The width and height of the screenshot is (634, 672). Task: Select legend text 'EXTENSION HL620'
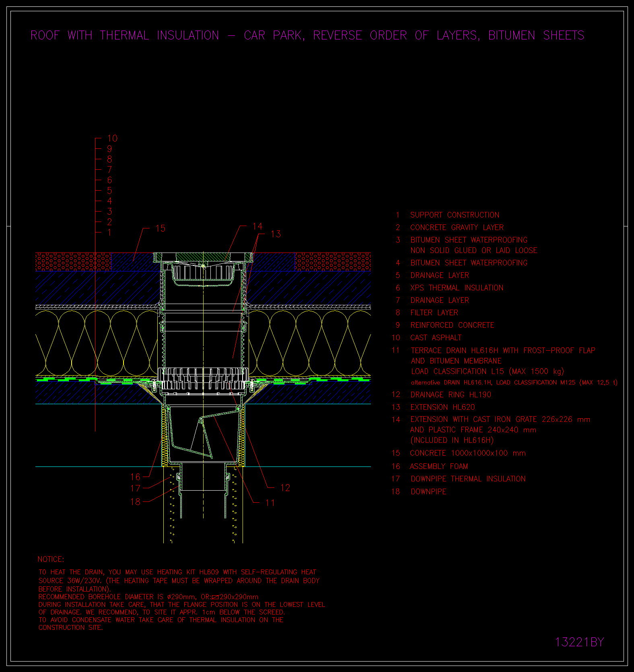coord(443,407)
